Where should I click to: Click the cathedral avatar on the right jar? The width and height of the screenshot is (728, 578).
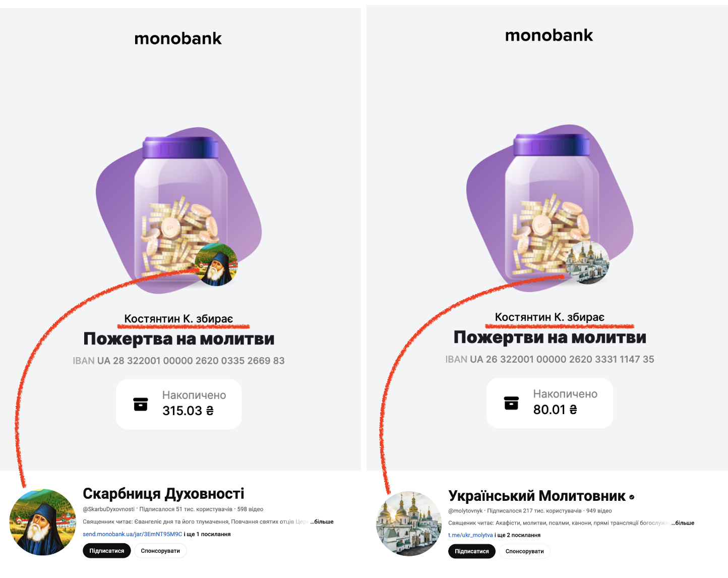click(x=587, y=263)
